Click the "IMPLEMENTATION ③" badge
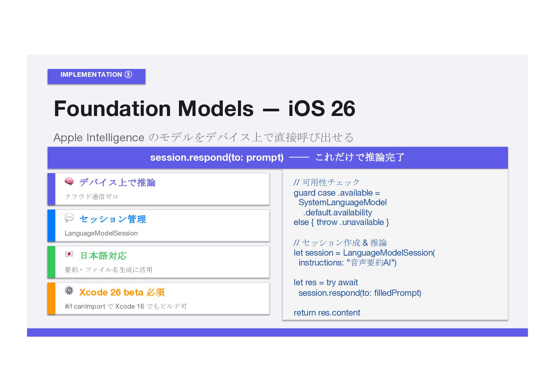 pyautogui.click(x=96, y=76)
